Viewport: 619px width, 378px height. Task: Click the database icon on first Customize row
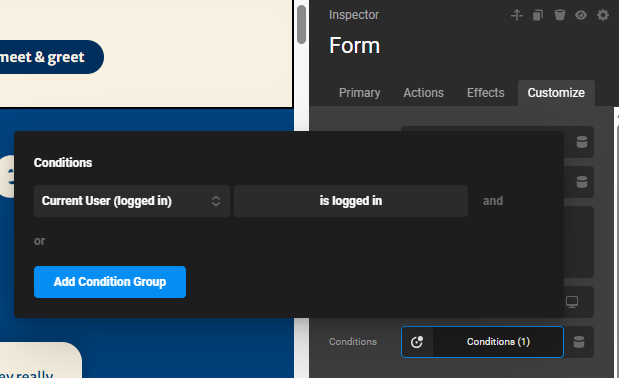coord(582,142)
